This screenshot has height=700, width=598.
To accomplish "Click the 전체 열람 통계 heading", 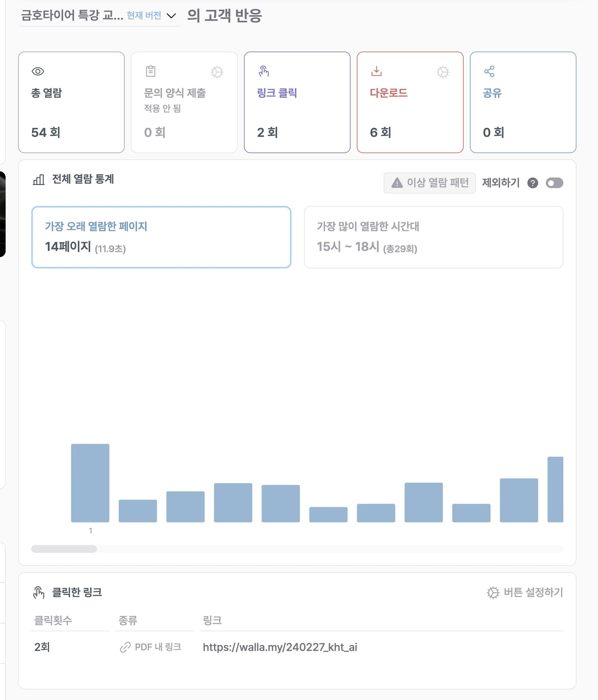I will point(83,179).
